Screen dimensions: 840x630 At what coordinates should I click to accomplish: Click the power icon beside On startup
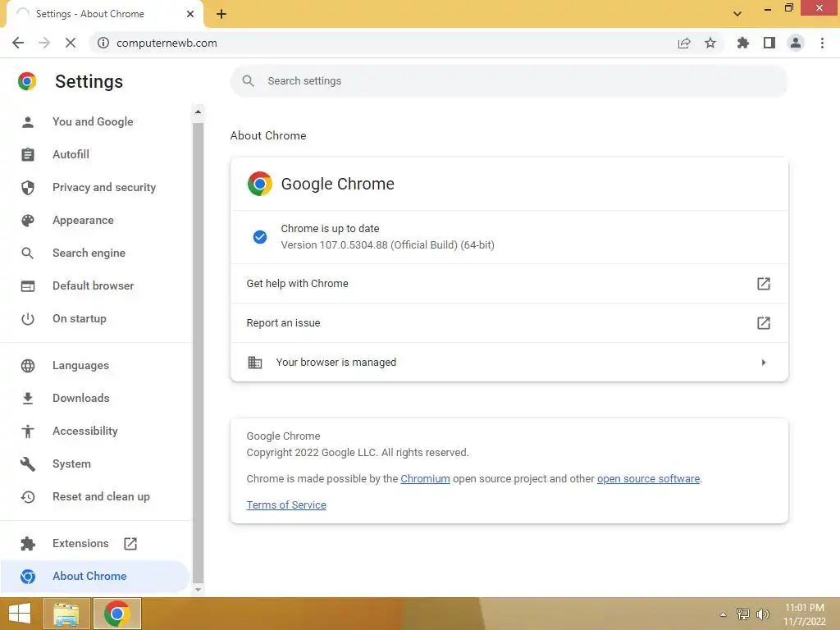pyautogui.click(x=28, y=318)
